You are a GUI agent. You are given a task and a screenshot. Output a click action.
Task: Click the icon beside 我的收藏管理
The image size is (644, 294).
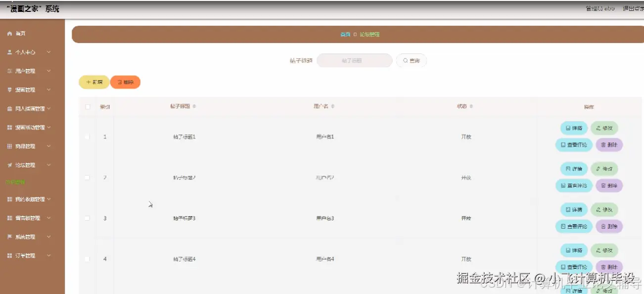pos(9,199)
